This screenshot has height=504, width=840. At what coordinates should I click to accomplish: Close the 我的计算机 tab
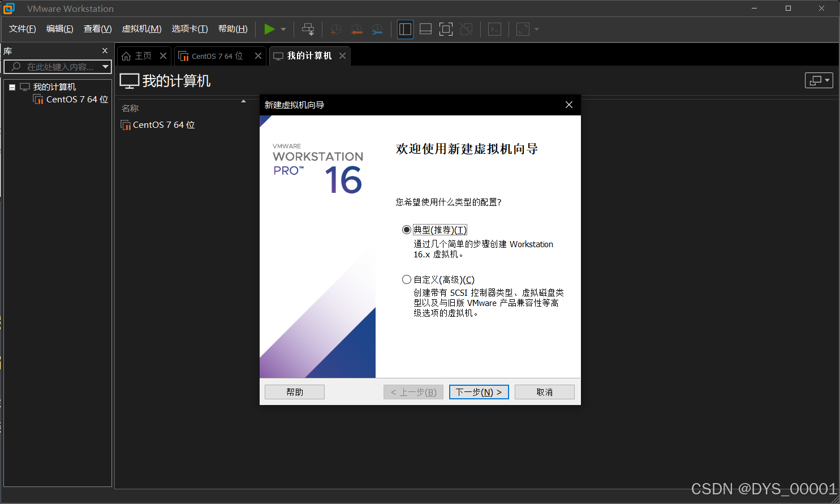tap(342, 55)
